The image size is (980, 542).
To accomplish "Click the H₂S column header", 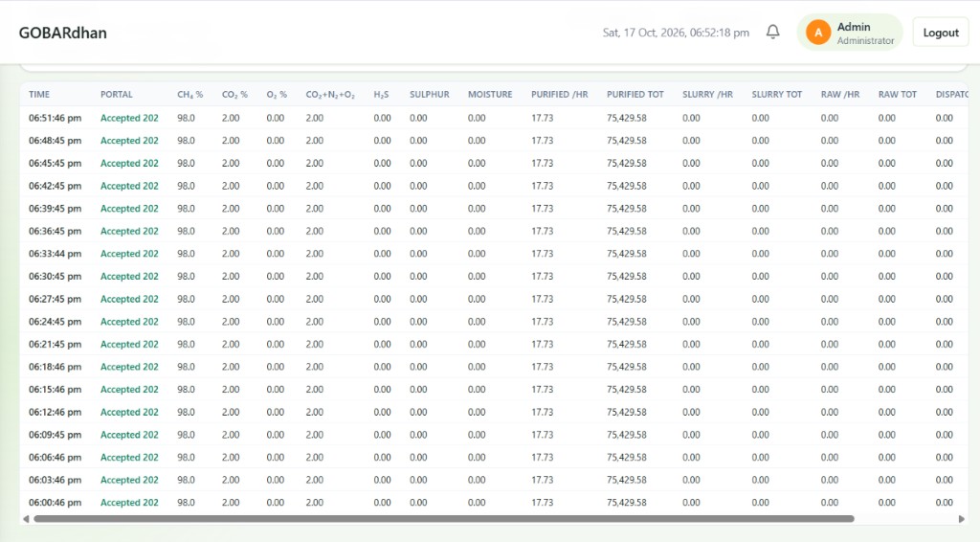I will pos(381,95).
